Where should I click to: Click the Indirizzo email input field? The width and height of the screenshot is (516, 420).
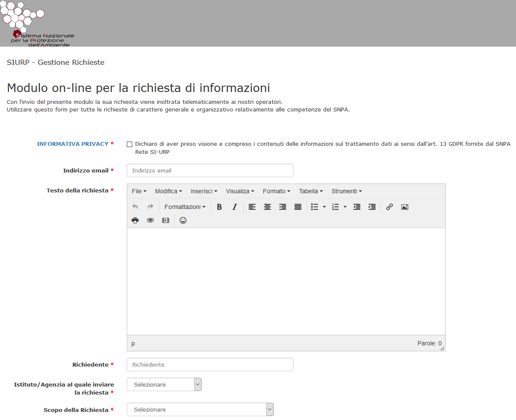pos(210,170)
